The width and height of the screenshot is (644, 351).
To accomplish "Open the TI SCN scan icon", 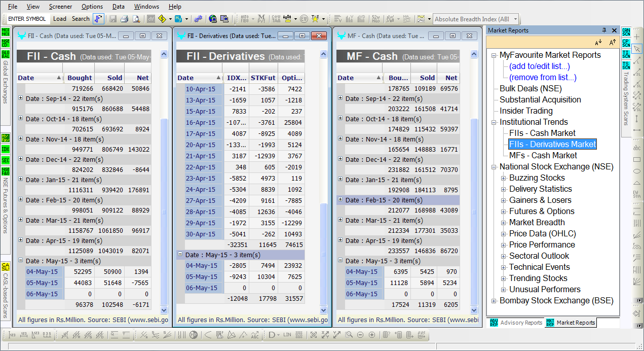I will (x=626, y=54).
